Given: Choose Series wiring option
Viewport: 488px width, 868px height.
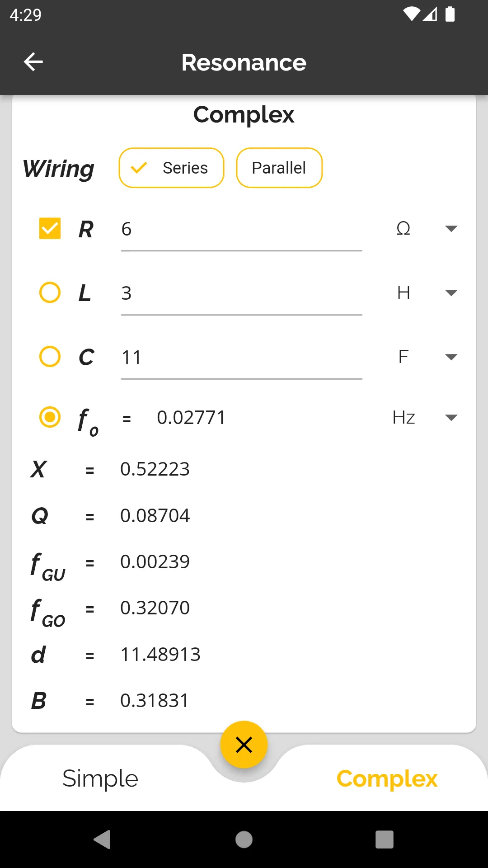Looking at the screenshot, I should (x=171, y=168).
